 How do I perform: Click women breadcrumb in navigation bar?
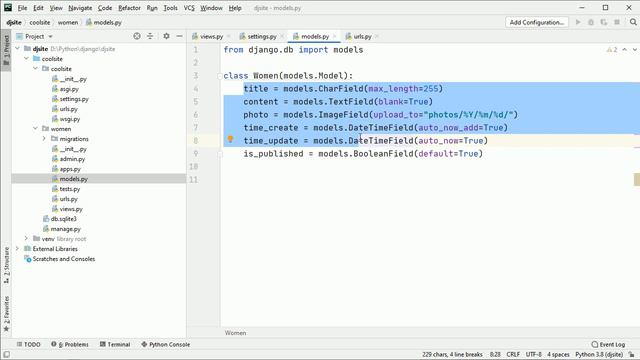click(68, 22)
